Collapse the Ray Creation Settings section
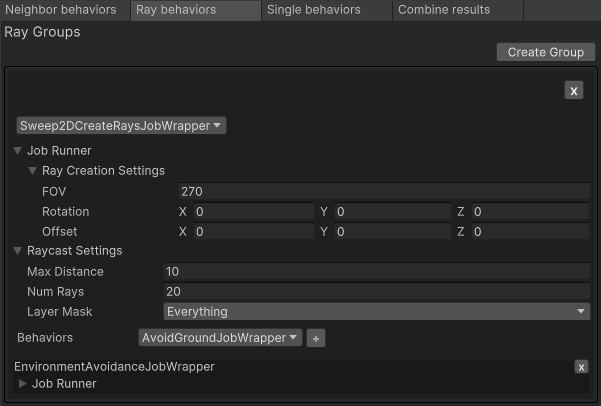601x406 pixels. [x=33, y=171]
